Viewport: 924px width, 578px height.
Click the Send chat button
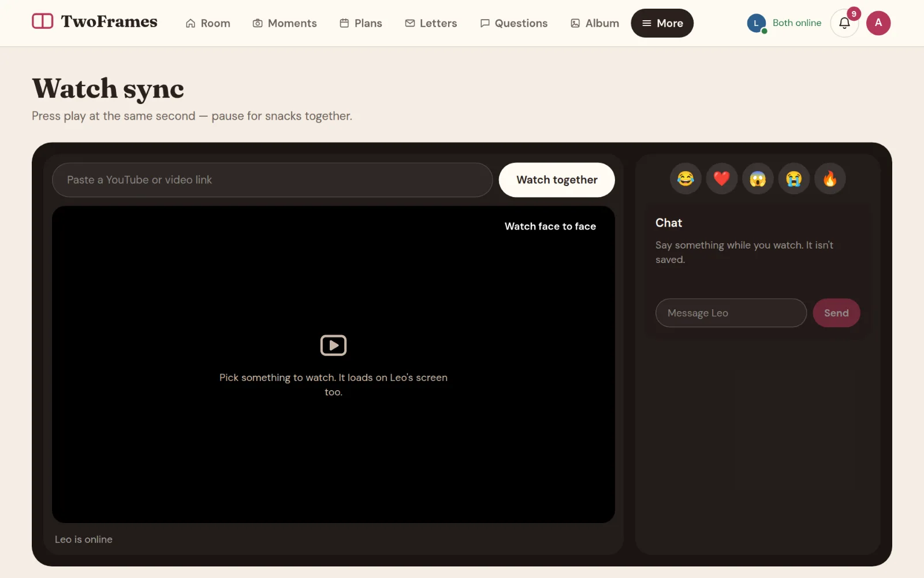tap(836, 313)
